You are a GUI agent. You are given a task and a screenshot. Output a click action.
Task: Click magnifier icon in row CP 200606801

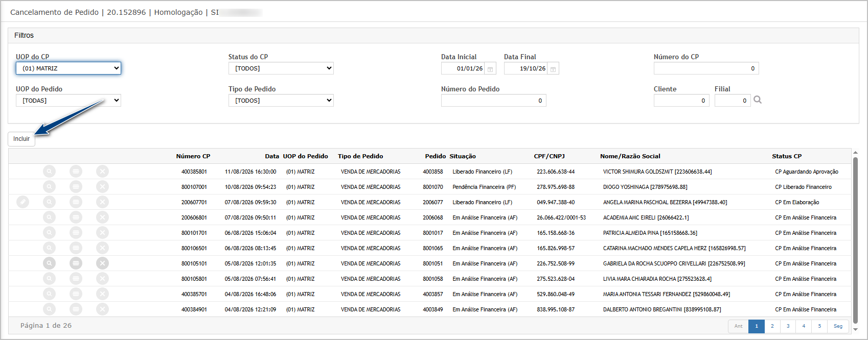[x=49, y=217]
